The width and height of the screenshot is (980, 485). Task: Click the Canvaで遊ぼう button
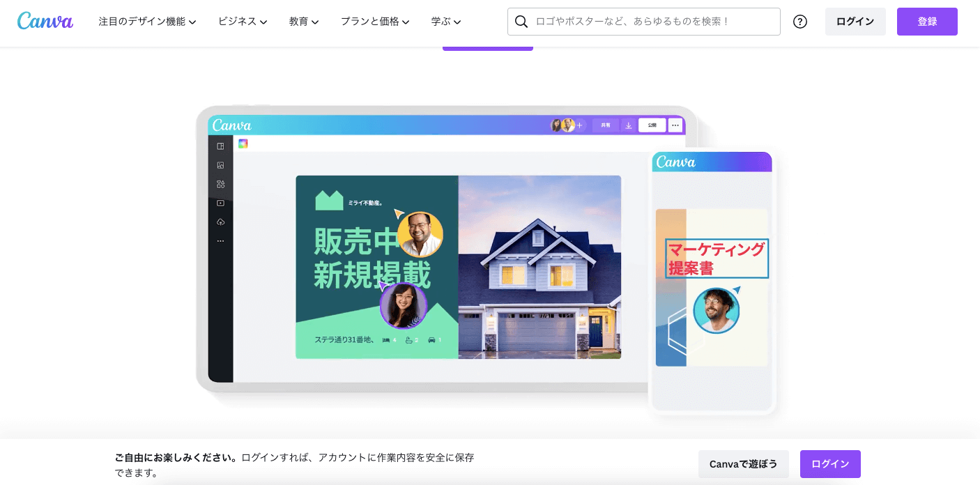(x=743, y=464)
